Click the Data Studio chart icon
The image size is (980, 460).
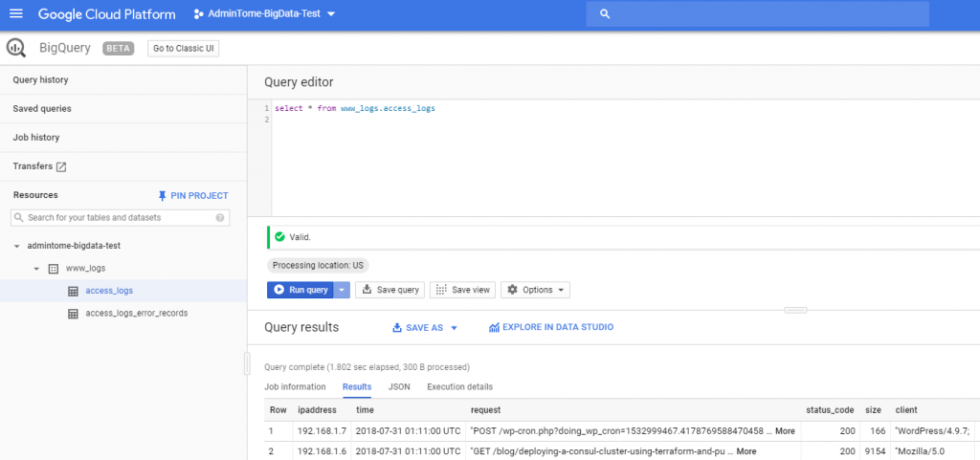pyautogui.click(x=494, y=327)
